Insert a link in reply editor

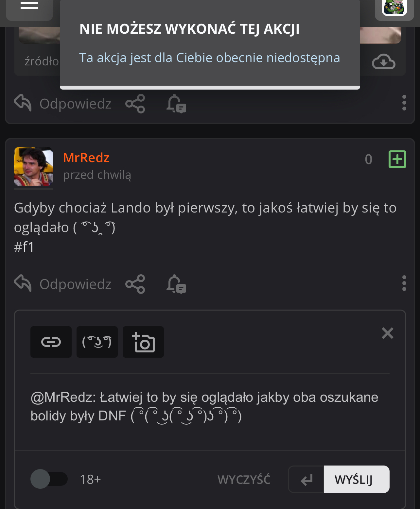[x=51, y=342]
